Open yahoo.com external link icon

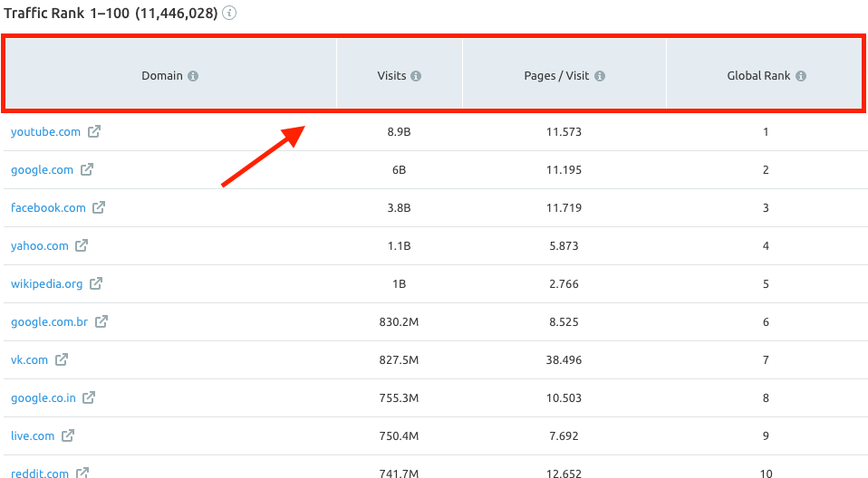tap(82, 245)
